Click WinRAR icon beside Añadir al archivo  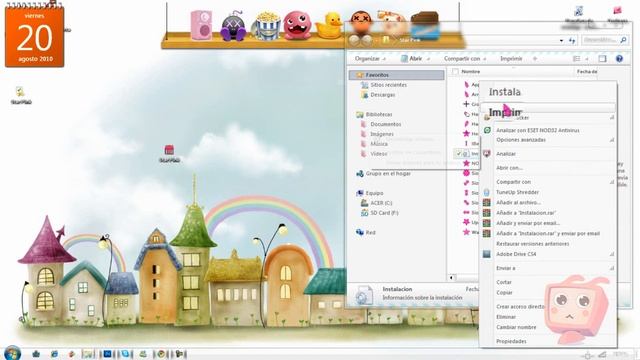tap(487, 202)
